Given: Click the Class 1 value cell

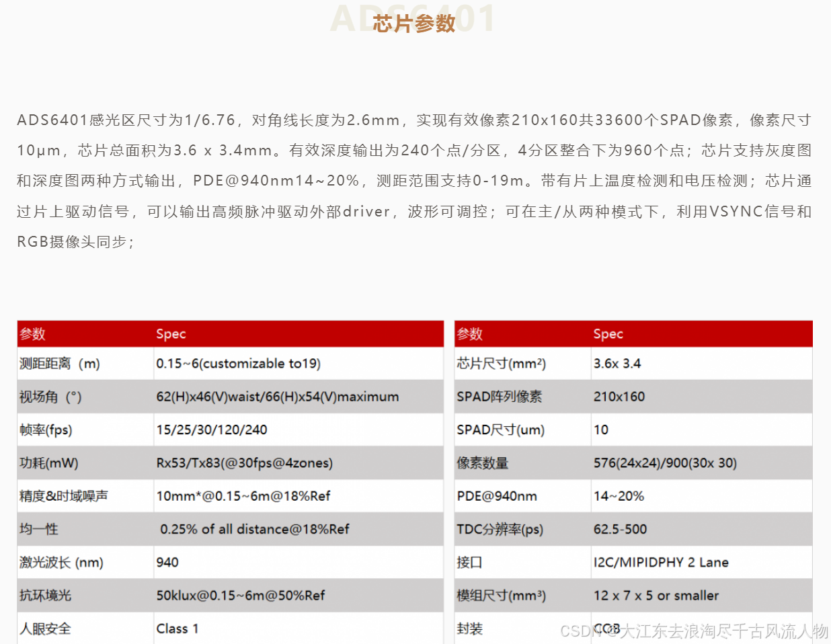Looking at the screenshot, I should click(299, 629).
